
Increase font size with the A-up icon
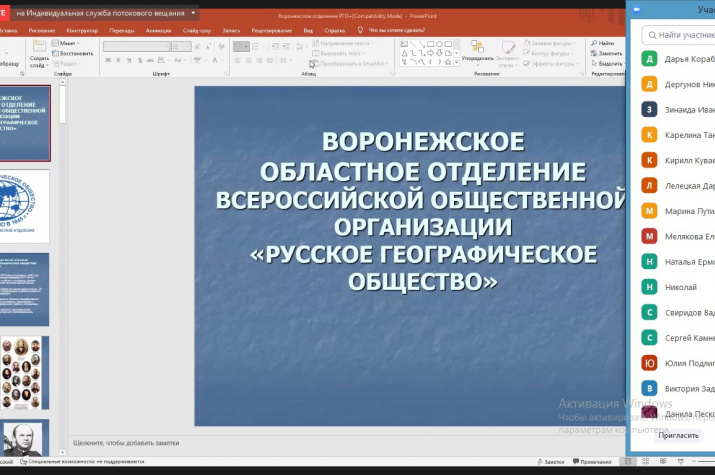click(x=198, y=46)
